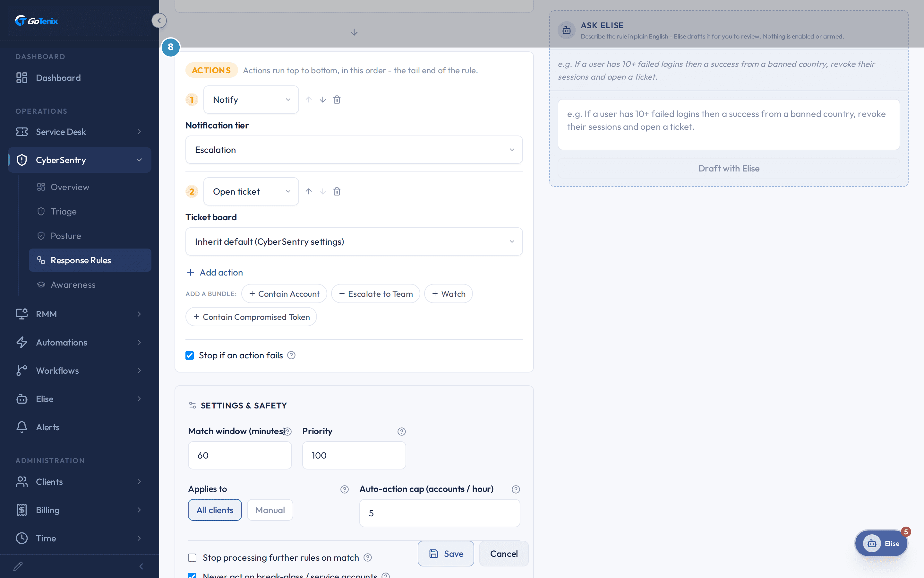The width and height of the screenshot is (924, 578).
Task: Click the Ask Elise robot icon
Action: pos(567,30)
